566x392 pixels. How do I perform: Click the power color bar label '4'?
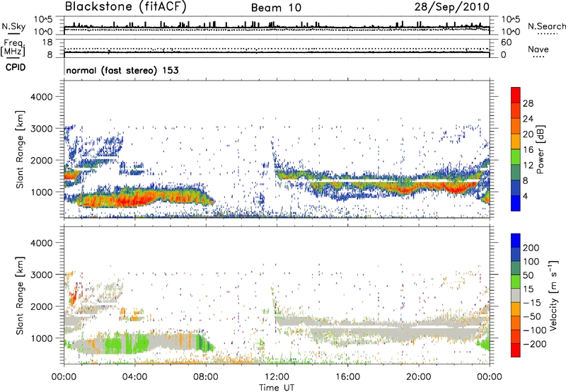pyautogui.click(x=526, y=197)
